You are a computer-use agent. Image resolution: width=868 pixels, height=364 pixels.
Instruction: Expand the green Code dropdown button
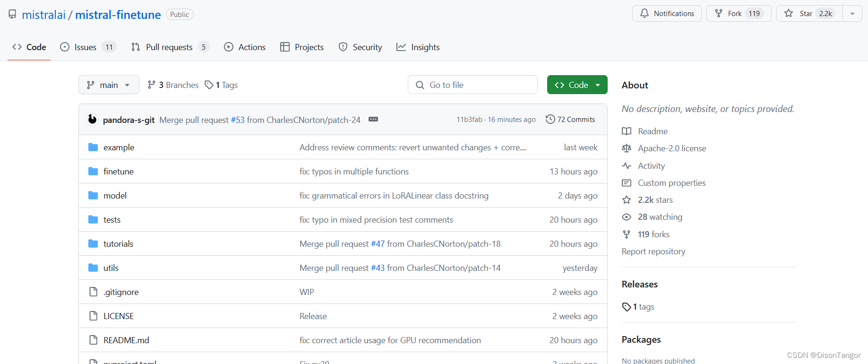tap(577, 85)
